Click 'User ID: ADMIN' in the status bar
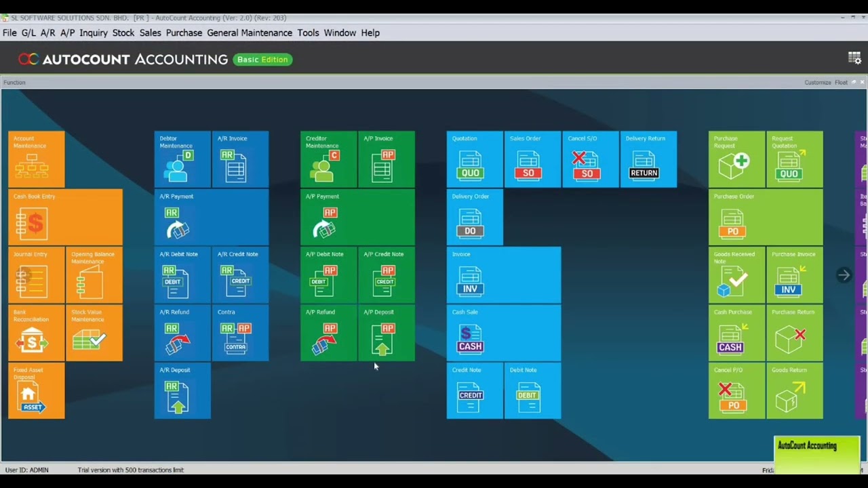The height and width of the screenshot is (488, 868). point(27,470)
